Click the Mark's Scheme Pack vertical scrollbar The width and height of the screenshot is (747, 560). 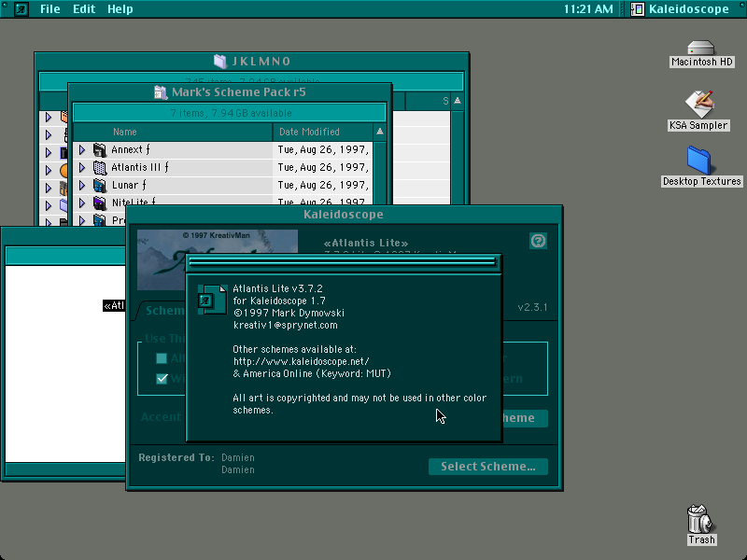[380, 174]
